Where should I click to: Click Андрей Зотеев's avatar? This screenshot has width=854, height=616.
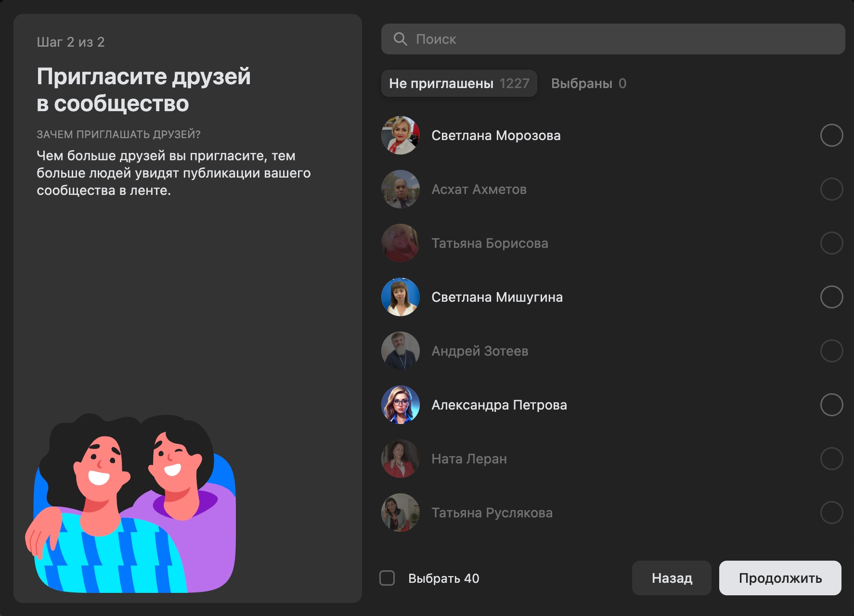(401, 351)
